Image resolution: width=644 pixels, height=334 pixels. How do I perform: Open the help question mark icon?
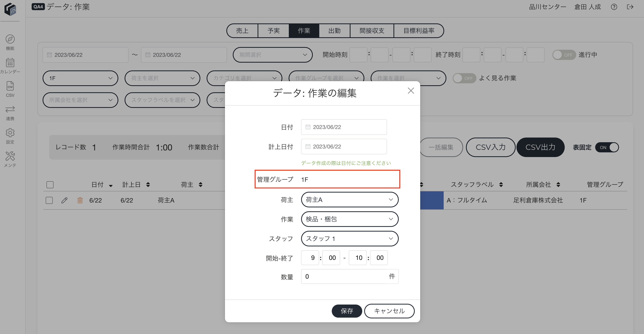click(614, 7)
